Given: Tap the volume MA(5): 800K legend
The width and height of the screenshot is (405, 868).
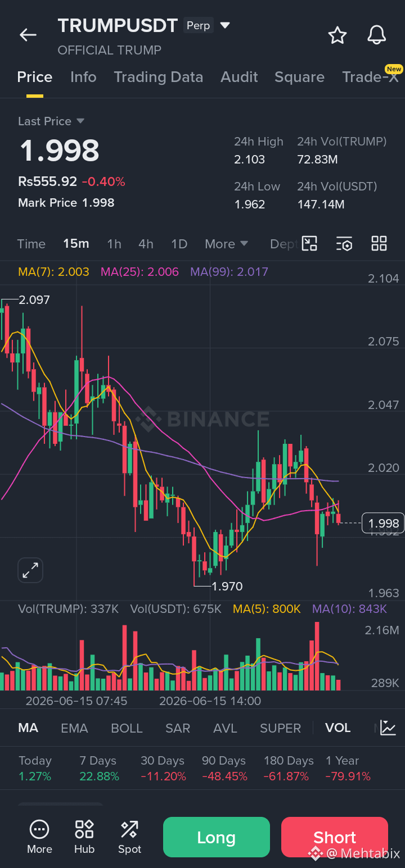Looking at the screenshot, I should click(x=267, y=609).
